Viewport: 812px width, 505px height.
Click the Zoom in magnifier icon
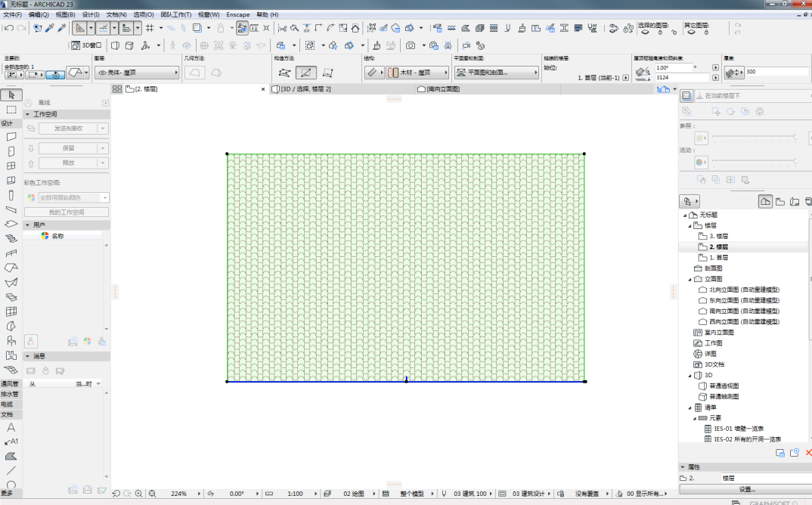tap(139, 494)
